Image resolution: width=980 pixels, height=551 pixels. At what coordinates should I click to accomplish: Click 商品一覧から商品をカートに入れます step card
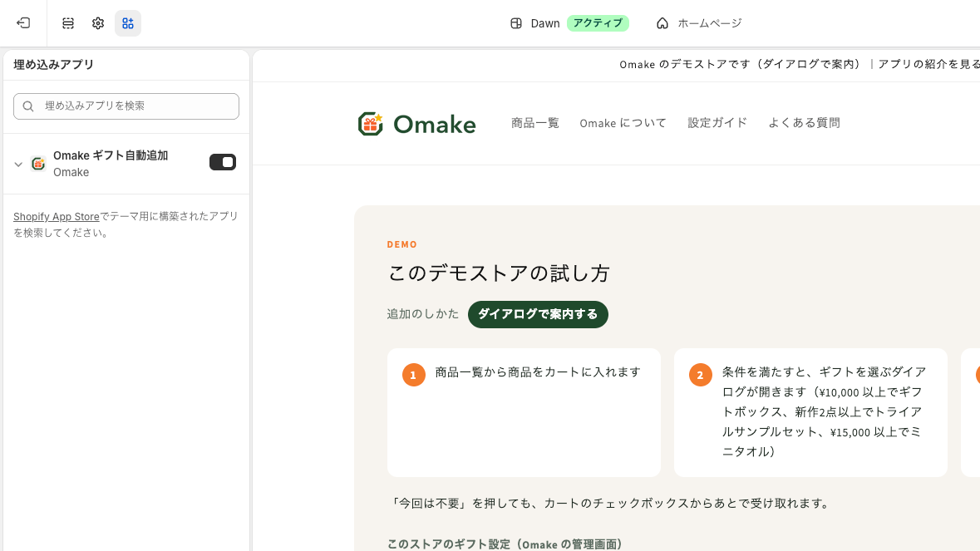coord(524,412)
